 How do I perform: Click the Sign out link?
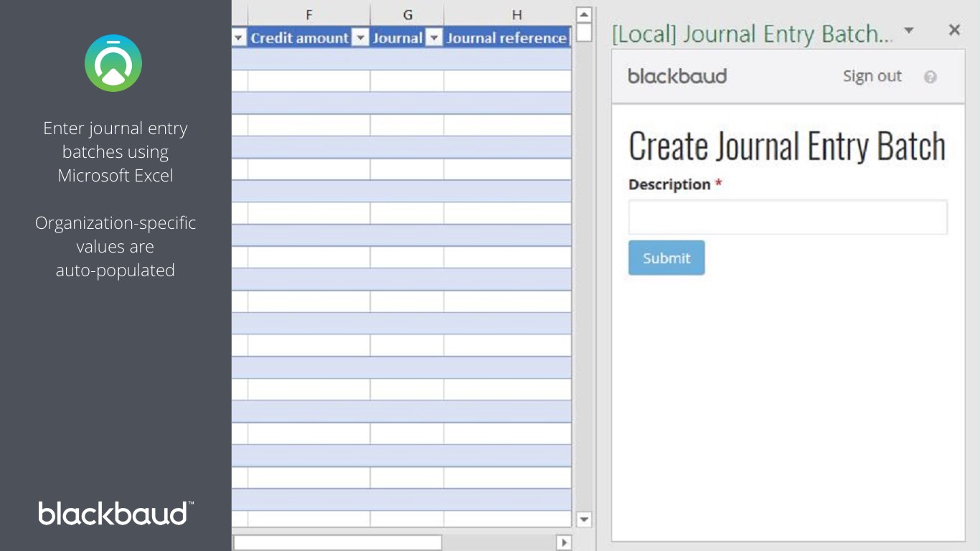click(872, 76)
